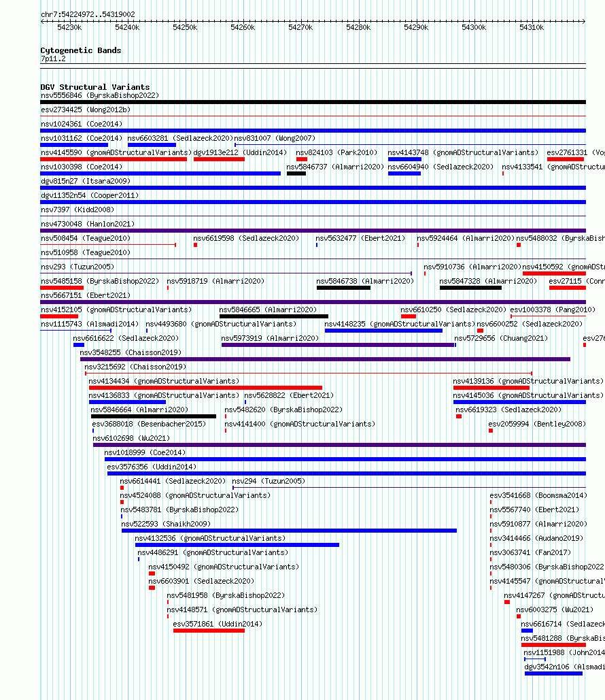Select dgv815n27 (Itsara2009) label
605x700 pixels.
[85, 181]
